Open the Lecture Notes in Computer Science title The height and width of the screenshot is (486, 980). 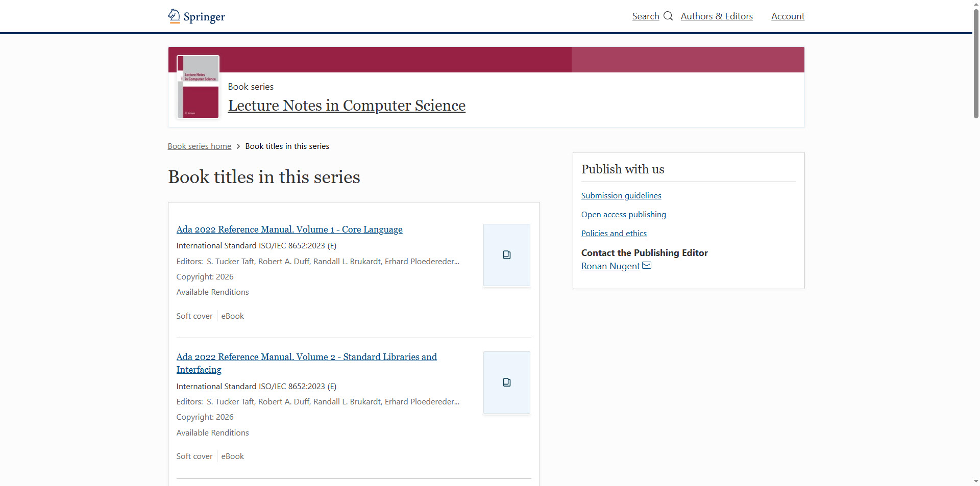347,106
